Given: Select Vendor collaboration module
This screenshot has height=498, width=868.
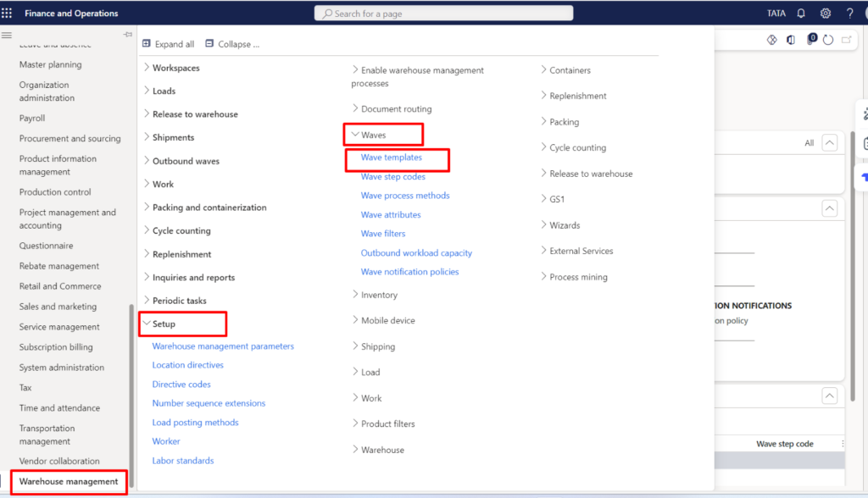Looking at the screenshot, I should click(59, 461).
